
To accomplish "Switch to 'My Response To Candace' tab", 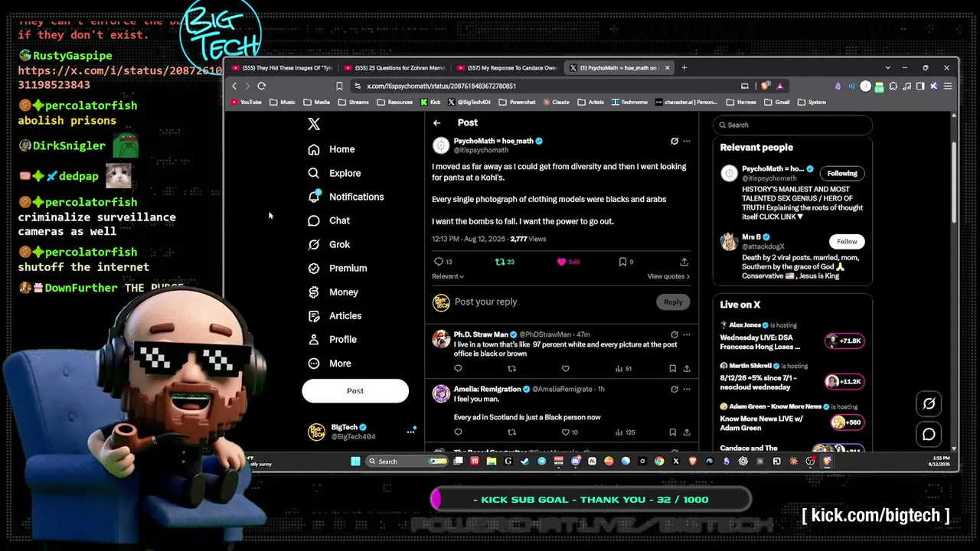I will coord(506,68).
